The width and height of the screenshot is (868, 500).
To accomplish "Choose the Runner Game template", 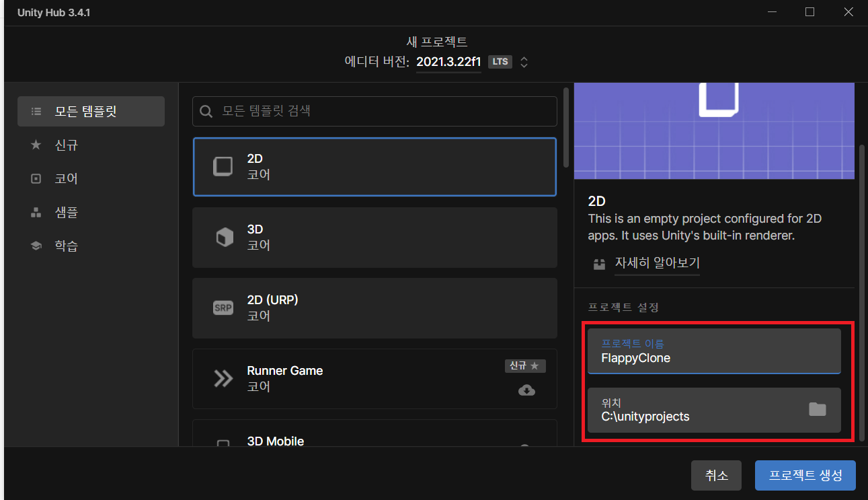I will pyautogui.click(x=374, y=379).
